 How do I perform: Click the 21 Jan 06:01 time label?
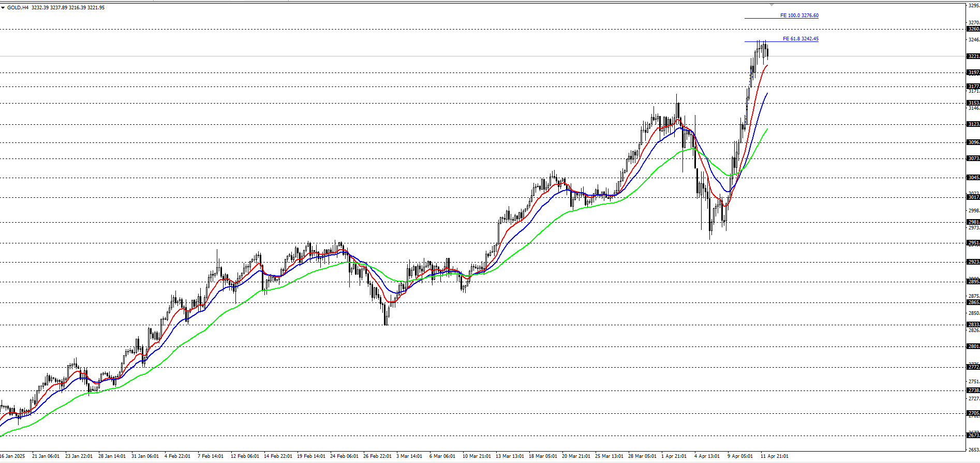click(x=46, y=456)
